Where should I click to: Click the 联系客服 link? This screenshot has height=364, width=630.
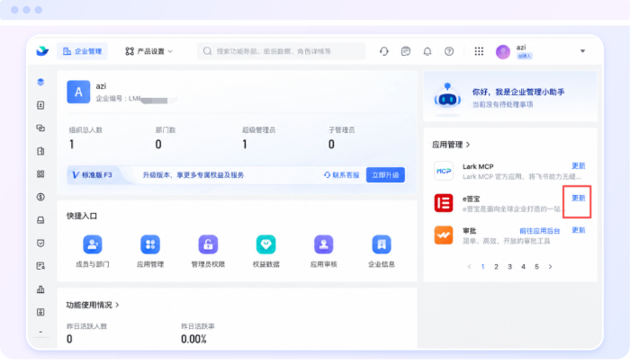click(341, 175)
